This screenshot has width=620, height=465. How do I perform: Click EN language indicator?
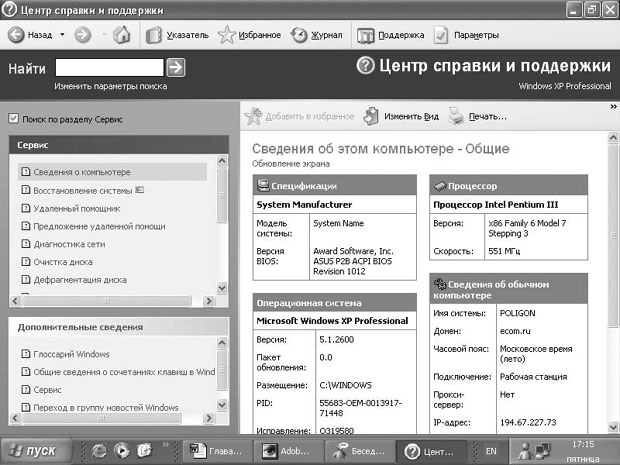tap(491, 451)
